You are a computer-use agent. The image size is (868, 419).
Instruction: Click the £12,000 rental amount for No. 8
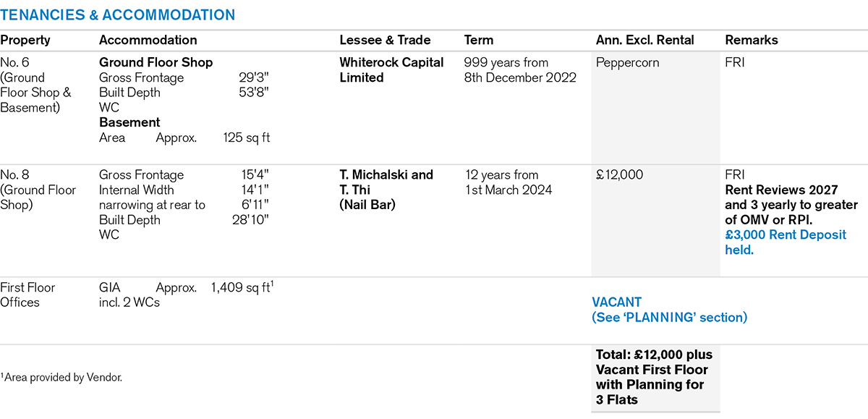(x=619, y=174)
